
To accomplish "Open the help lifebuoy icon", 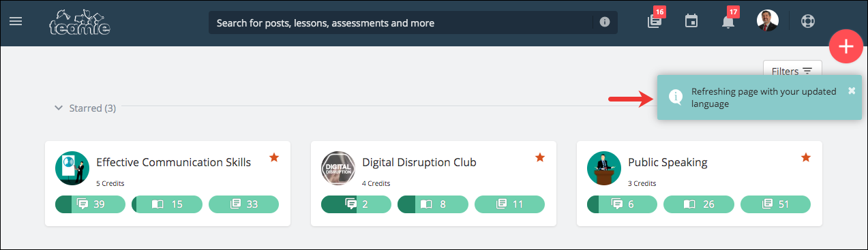I will click(808, 22).
